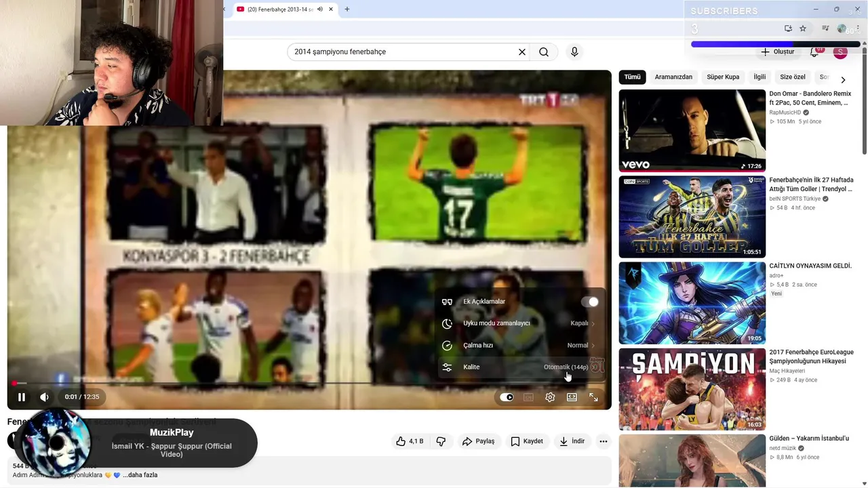Click the Chrome profile avatar
This screenshot has width=868, height=488.
842,28
